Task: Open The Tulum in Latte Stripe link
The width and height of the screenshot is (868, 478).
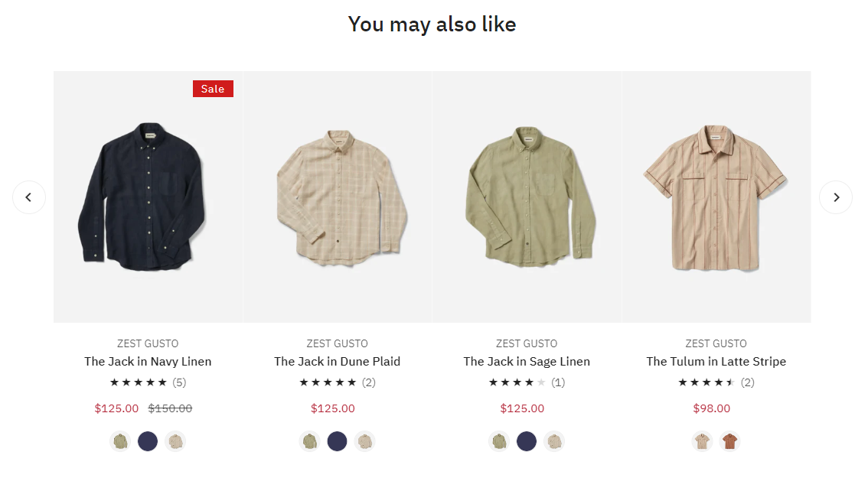Action: point(716,361)
